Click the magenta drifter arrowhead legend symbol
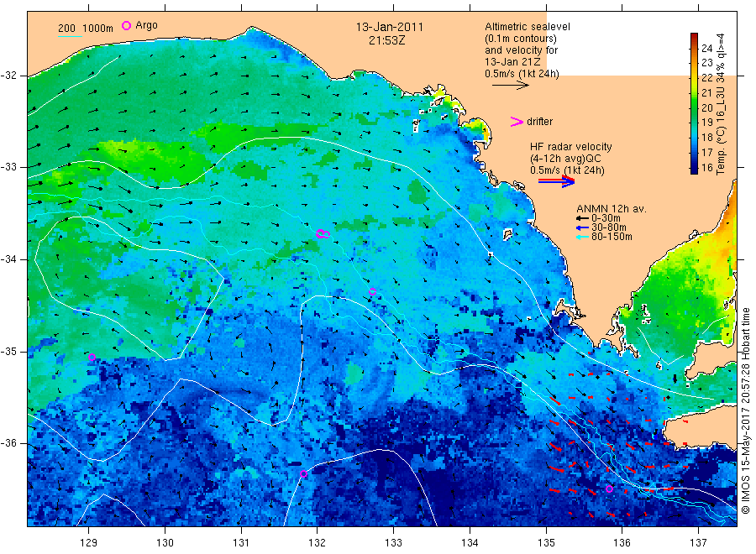The image size is (756, 554). 517,122
